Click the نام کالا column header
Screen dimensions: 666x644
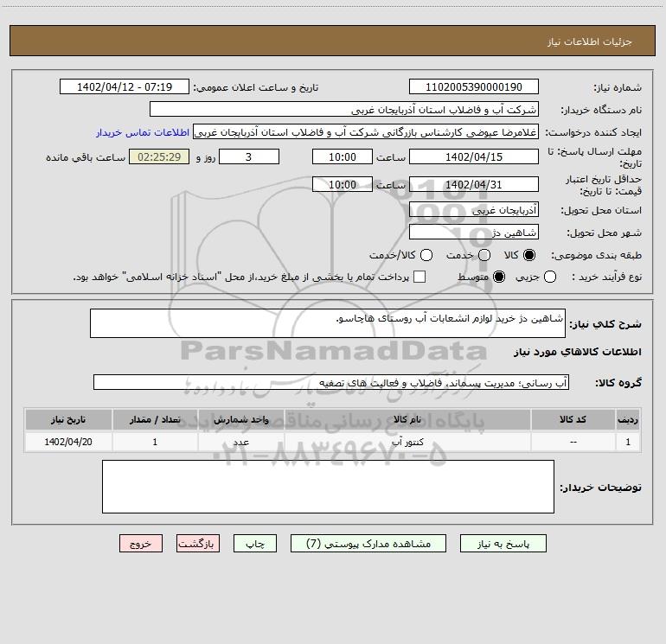pyautogui.click(x=407, y=419)
